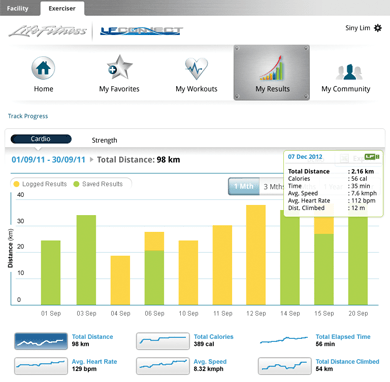Viewport: 390px width, 382px height.
Task: Select the 3 Mths range option
Action: [272, 186]
